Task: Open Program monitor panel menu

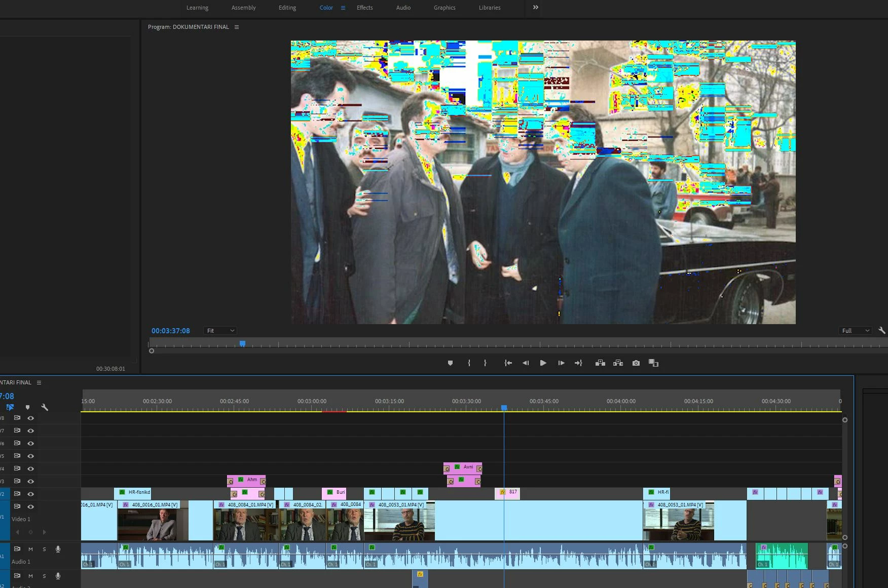Action: tap(236, 27)
